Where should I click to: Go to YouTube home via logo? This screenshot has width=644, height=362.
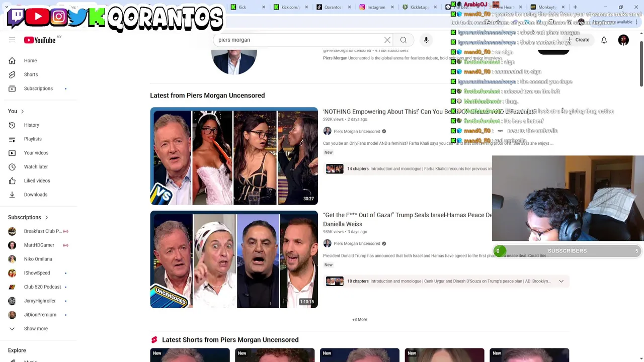(x=40, y=40)
